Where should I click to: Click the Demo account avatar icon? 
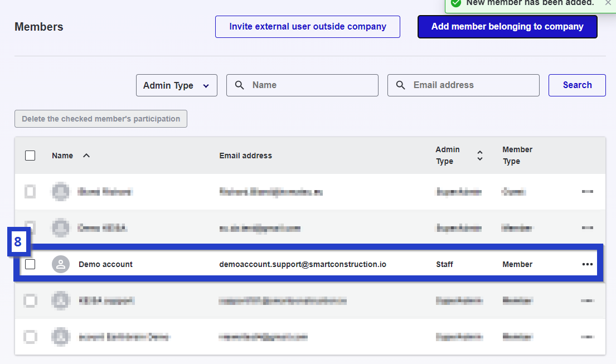click(x=61, y=264)
